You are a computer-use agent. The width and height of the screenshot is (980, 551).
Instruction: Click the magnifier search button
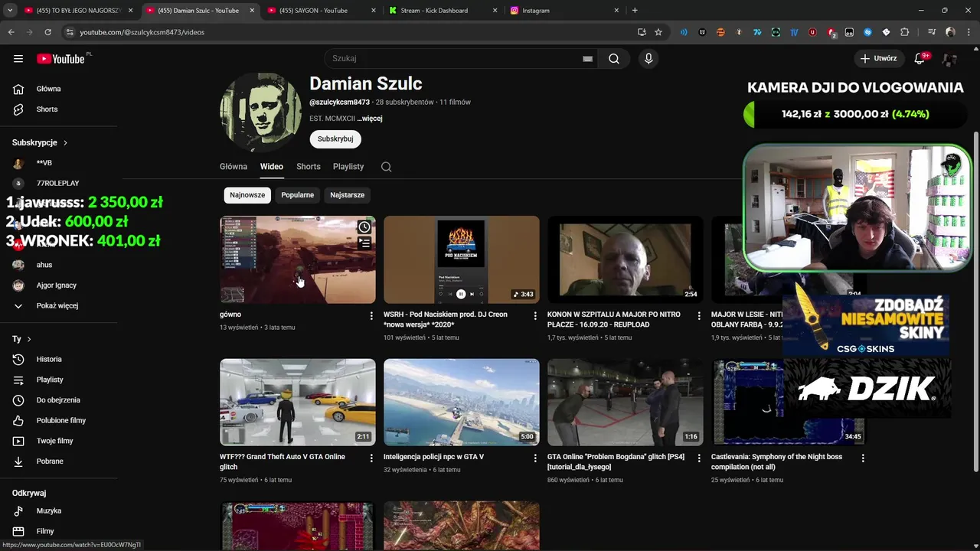(614, 59)
